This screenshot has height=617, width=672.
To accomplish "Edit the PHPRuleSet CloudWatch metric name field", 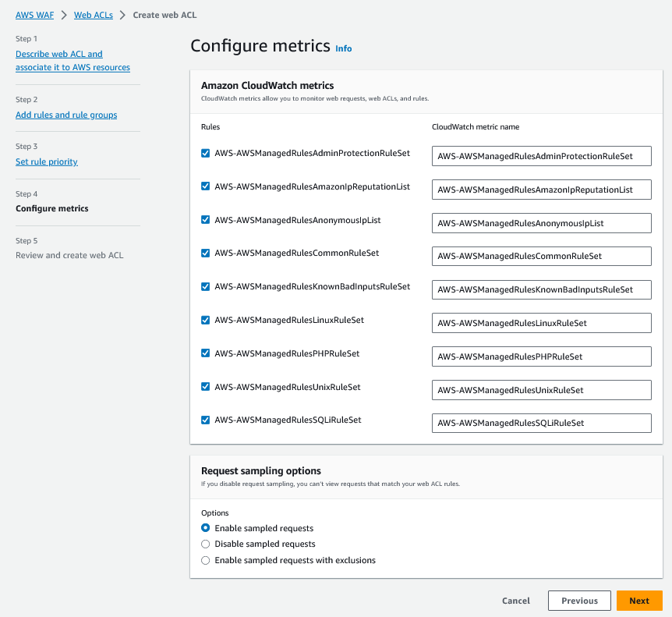I will point(541,356).
